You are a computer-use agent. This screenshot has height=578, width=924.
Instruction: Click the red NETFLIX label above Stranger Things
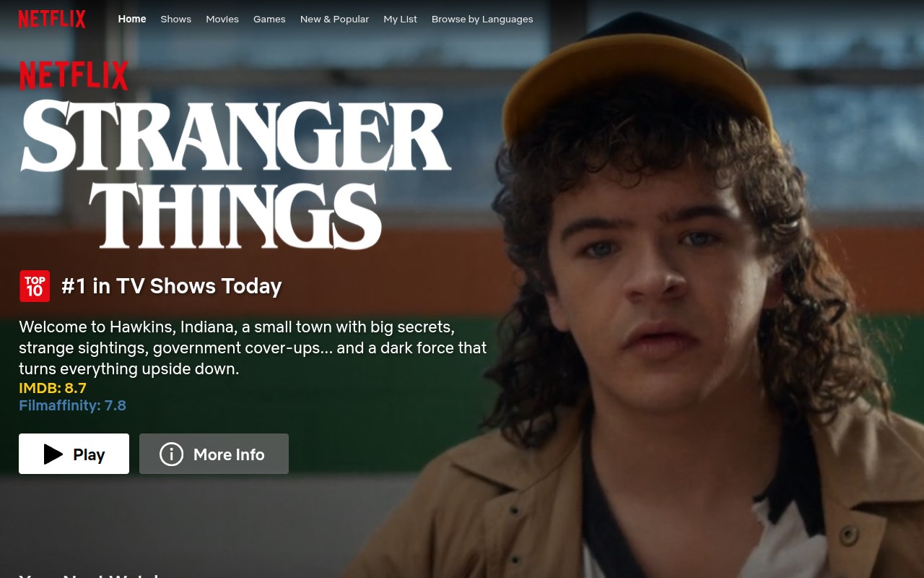tap(74, 76)
